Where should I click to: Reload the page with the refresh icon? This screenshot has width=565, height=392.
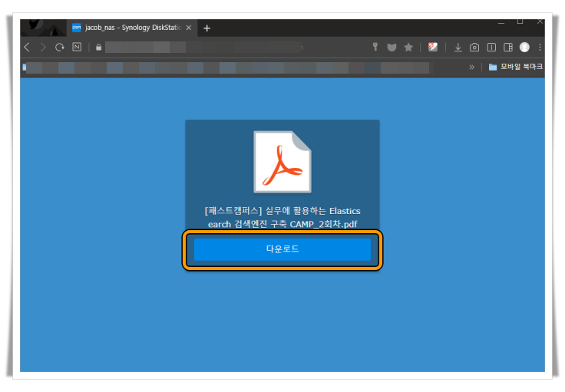59,47
